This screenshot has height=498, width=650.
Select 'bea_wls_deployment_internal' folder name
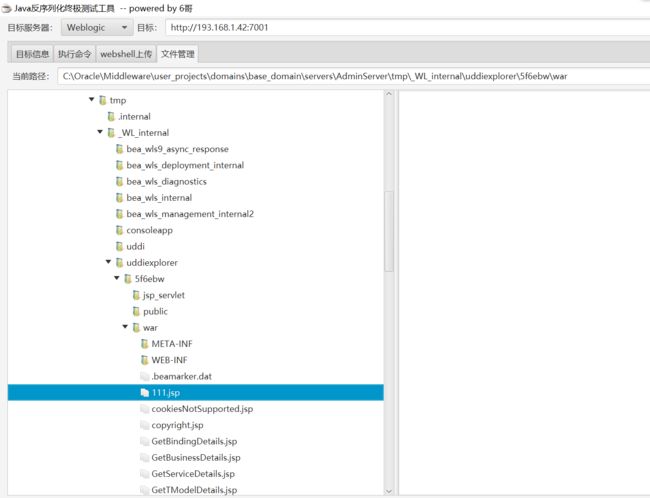185,165
